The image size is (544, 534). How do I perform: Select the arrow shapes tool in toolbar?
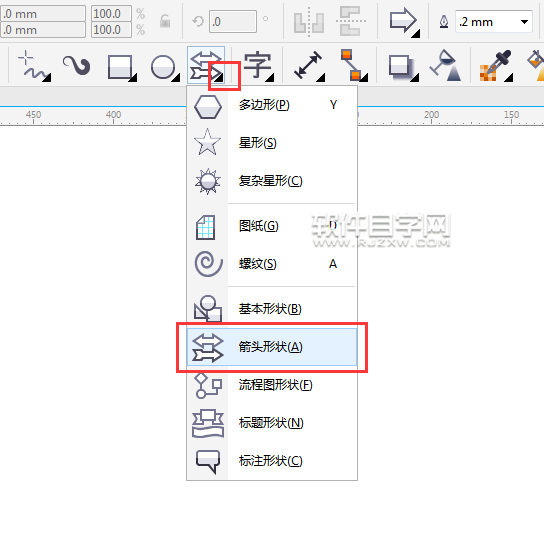point(205,65)
